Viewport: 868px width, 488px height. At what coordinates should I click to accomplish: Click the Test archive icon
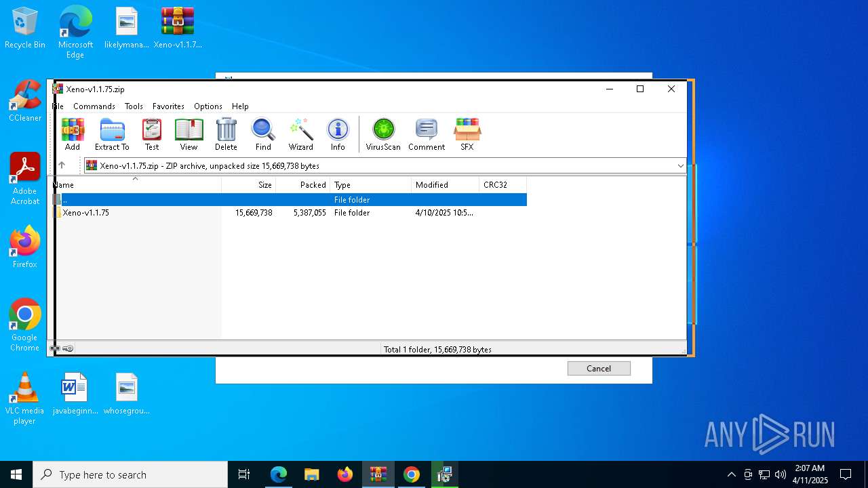[152, 134]
